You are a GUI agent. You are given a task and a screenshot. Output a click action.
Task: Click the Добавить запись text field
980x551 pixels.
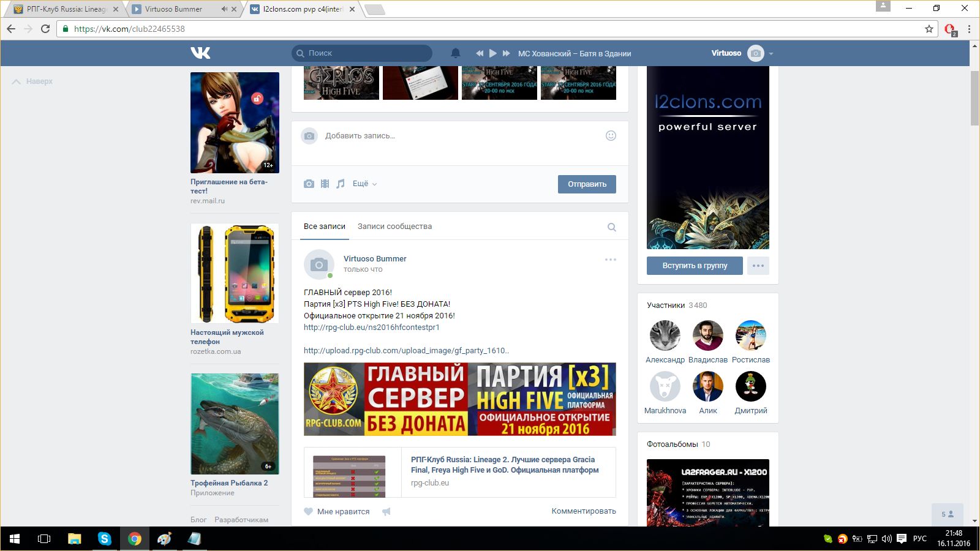(459, 136)
